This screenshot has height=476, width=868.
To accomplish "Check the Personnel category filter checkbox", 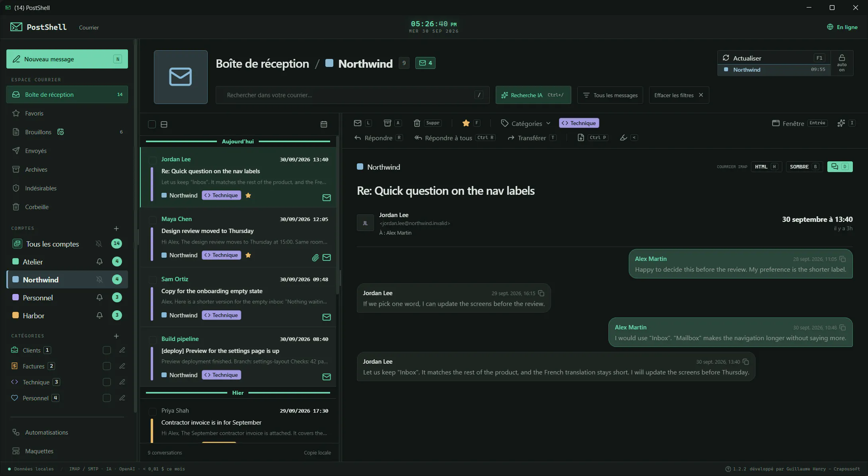I will coord(107,398).
